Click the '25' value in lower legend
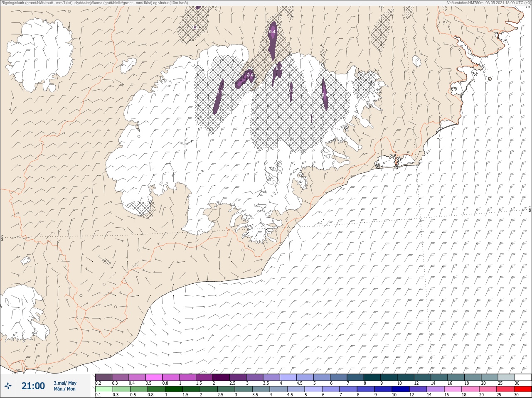 point(498,395)
